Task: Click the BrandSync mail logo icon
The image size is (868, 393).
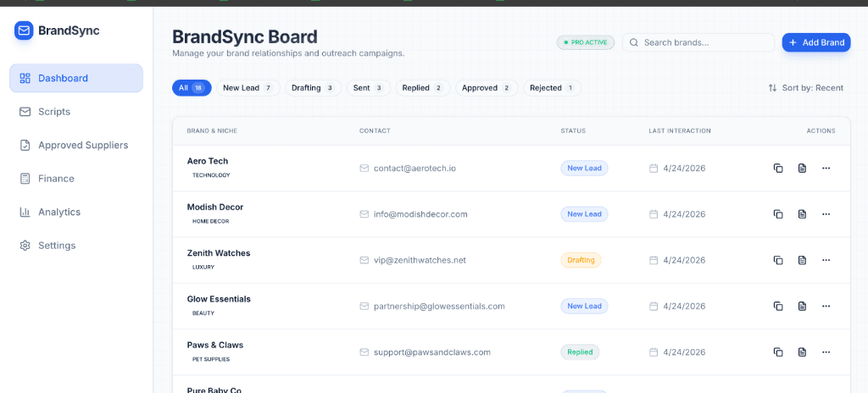Action: pyautogui.click(x=24, y=30)
